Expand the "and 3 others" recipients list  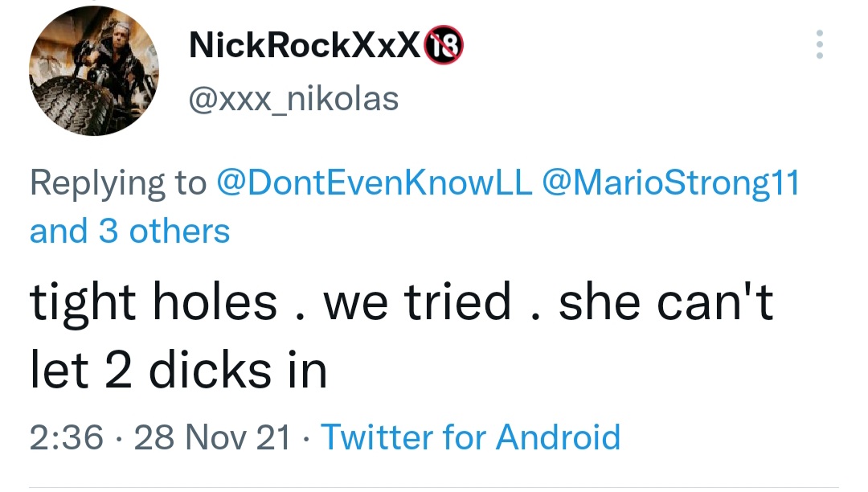pyautogui.click(x=129, y=232)
